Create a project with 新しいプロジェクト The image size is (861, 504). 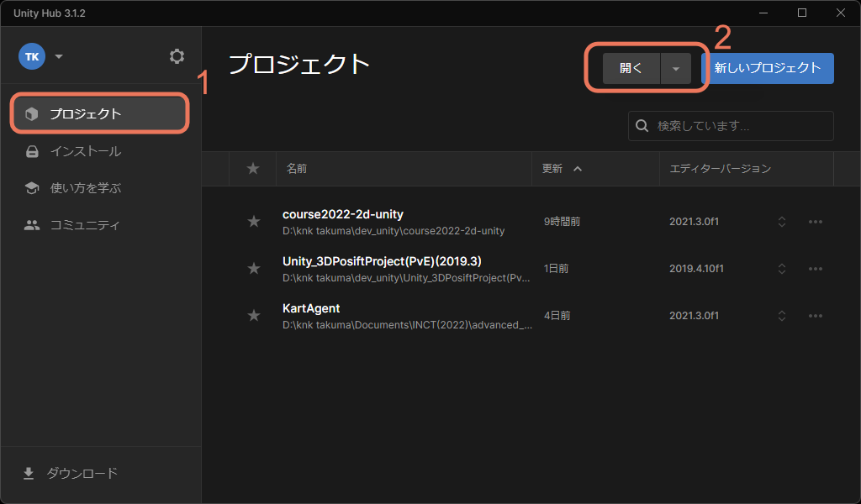click(768, 69)
